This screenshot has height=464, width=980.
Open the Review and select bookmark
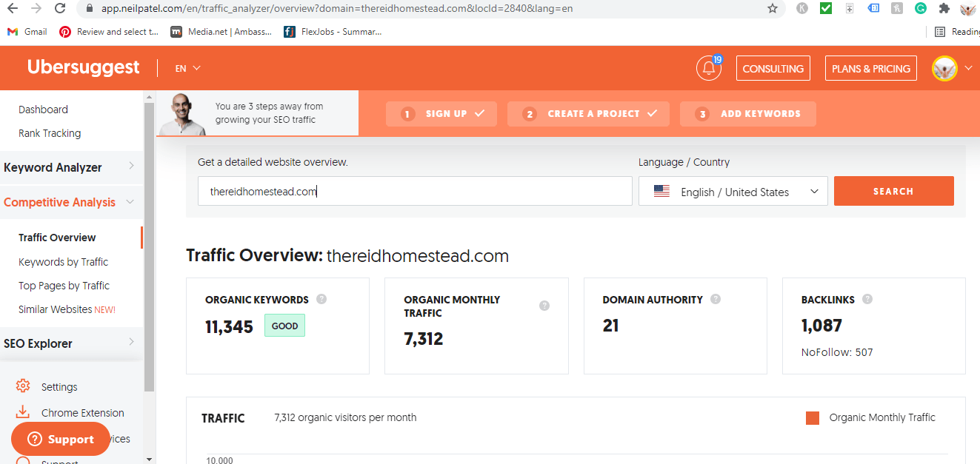coord(109,32)
